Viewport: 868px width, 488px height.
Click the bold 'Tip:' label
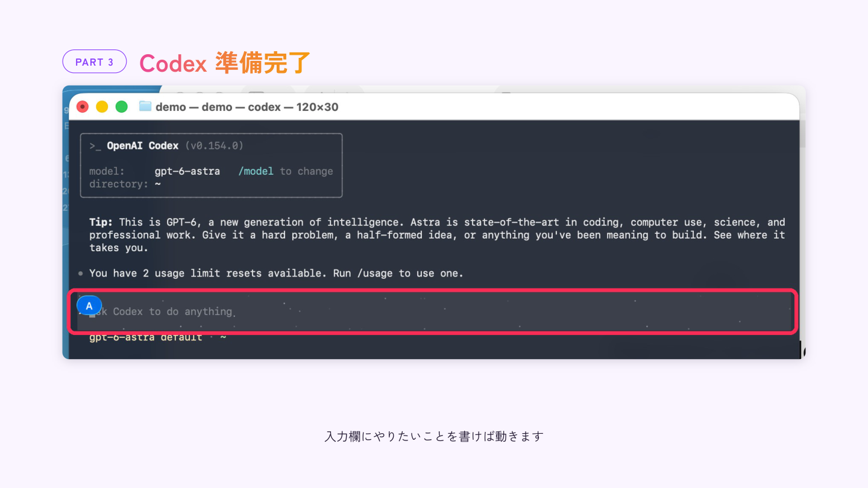(101, 222)
